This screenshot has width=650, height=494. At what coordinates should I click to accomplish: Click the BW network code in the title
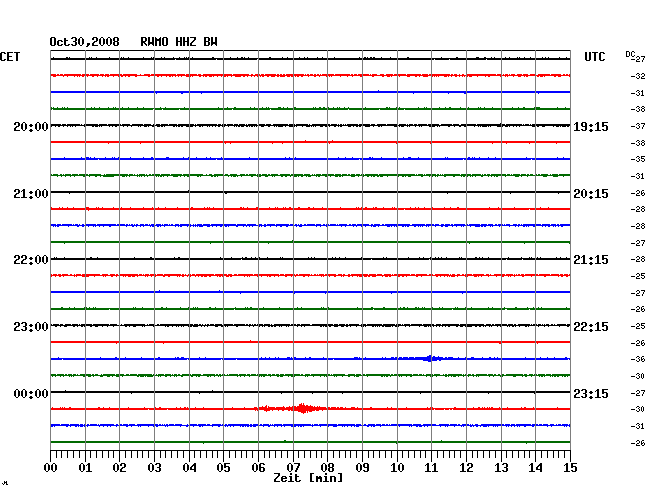click(x=210, y=42)
